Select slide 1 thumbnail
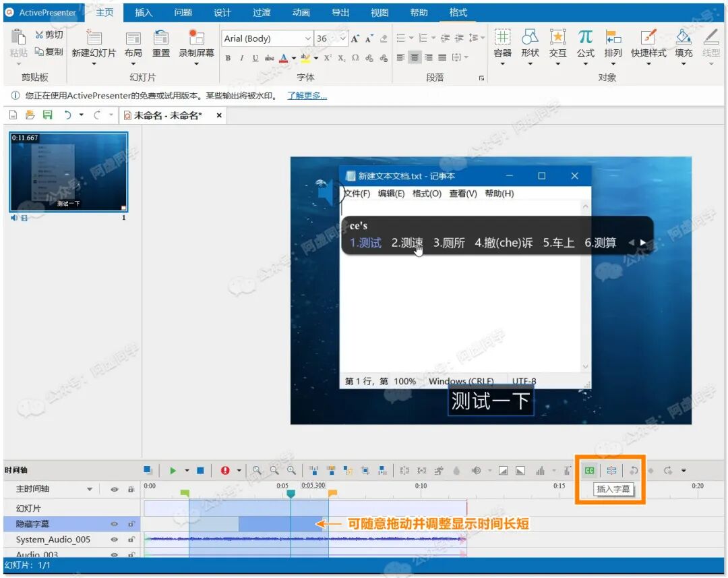 click(68, 172)
